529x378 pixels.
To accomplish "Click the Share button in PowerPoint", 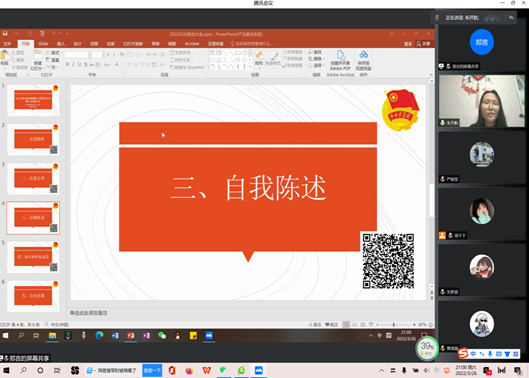I will pos(424,44).
